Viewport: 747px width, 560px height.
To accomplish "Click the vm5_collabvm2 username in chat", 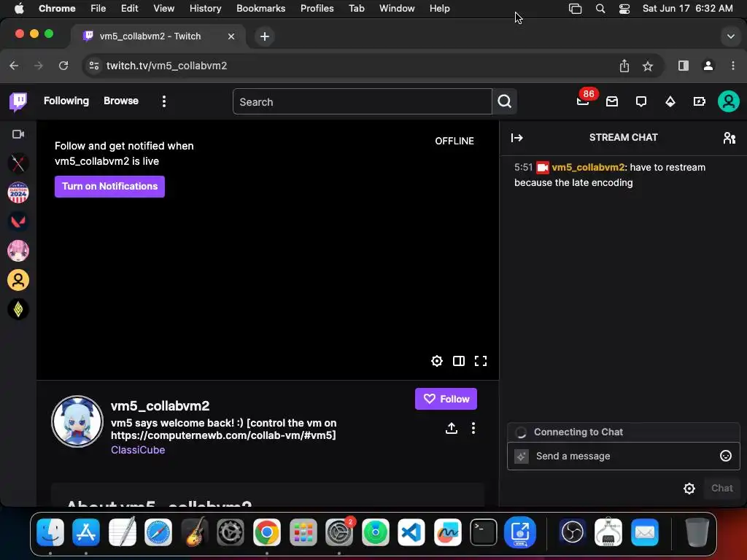I will [x=588, y=167].
